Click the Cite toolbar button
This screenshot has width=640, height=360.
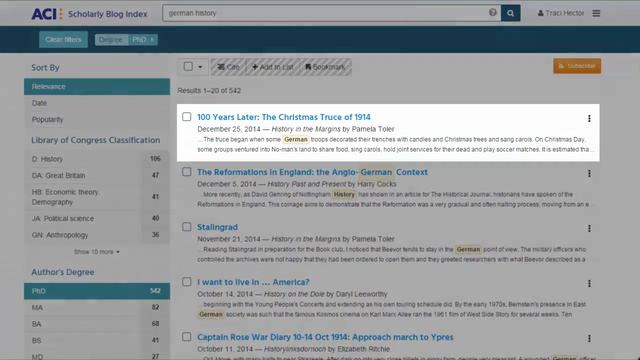click(x=229, y=67)
